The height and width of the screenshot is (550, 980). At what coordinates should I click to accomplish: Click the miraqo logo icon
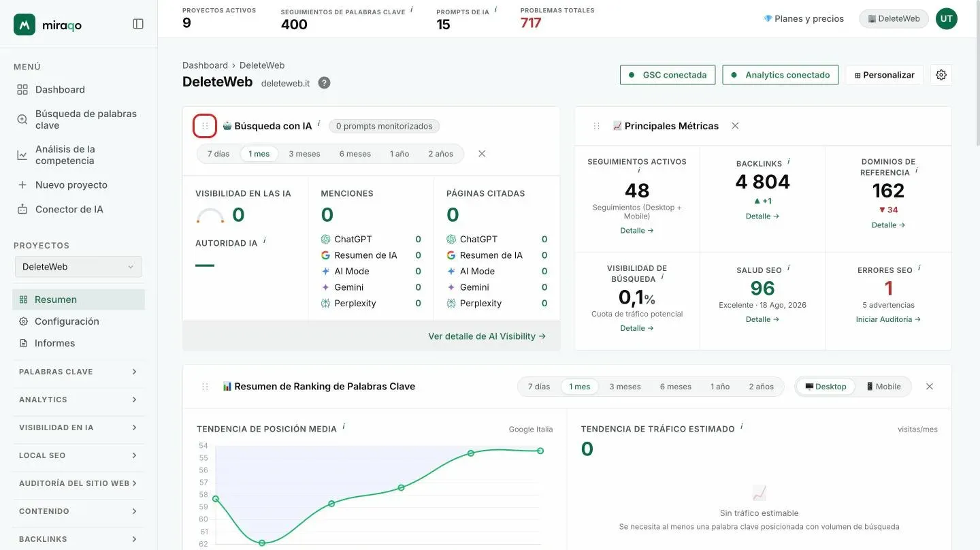coord(24,25)
